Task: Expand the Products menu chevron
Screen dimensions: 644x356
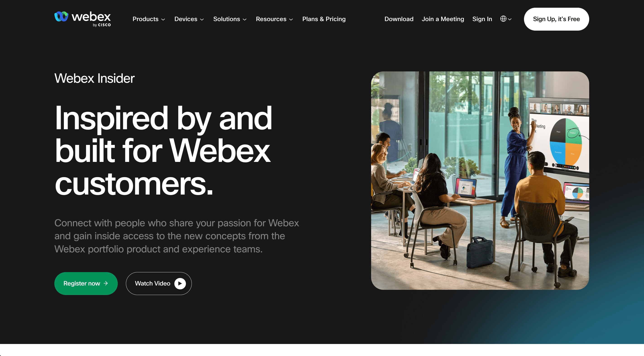Action: click(x=163, y=20)
